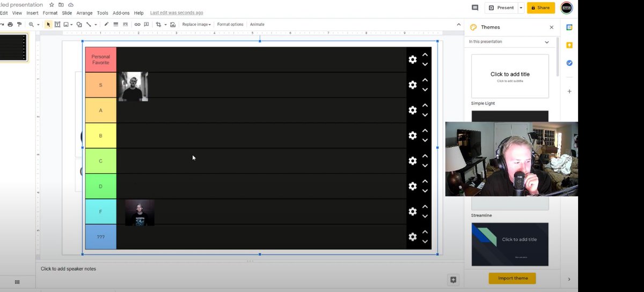The height and width of the screenshot is (292, 644).
Task: Click the Explore icon at bottom right
Action: click(x=453, y=280)
